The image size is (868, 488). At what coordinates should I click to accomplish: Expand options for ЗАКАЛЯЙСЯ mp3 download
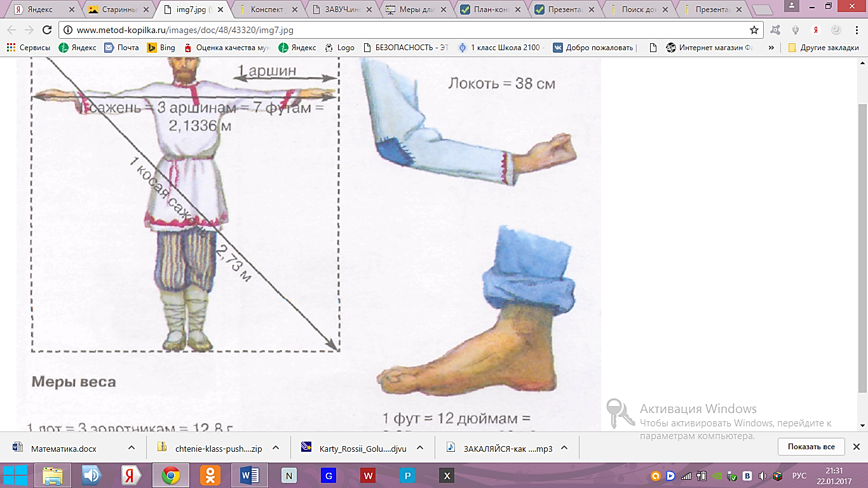point(564,448)
